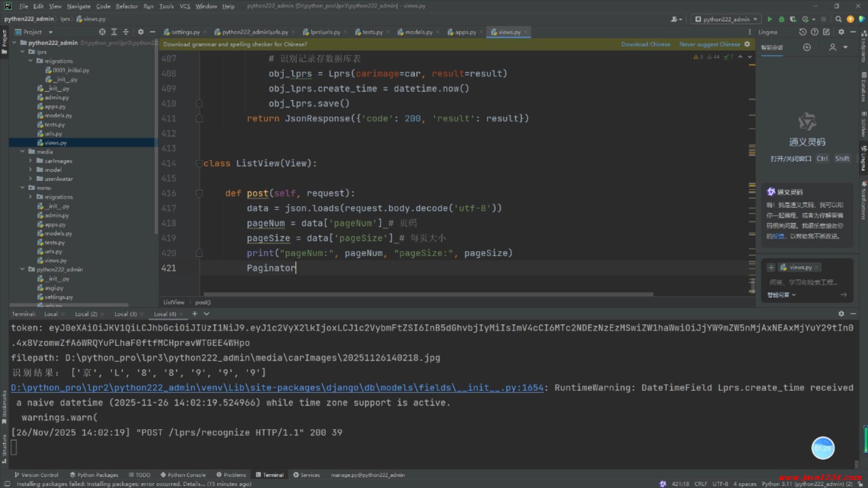The image size is (868, 488).
Task: Start new Lingma chat with plus icon
Action: [x=807, y=47]
